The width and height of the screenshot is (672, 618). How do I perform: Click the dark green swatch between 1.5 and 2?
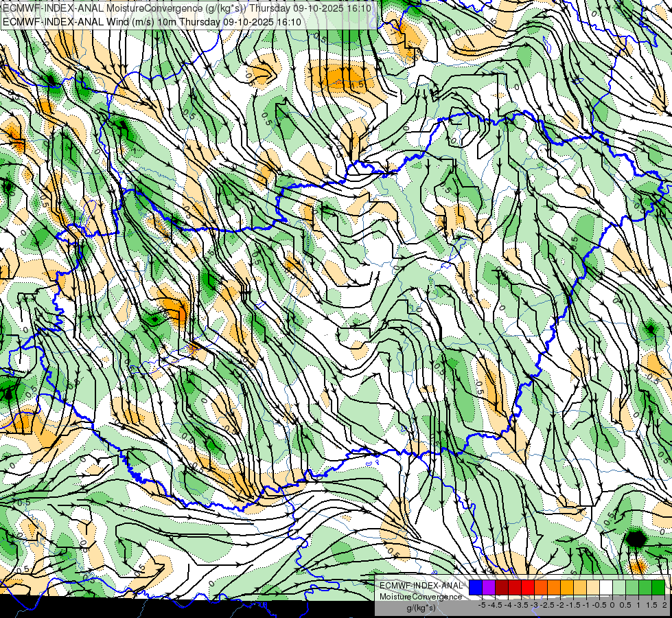click(x=658, y=587)
